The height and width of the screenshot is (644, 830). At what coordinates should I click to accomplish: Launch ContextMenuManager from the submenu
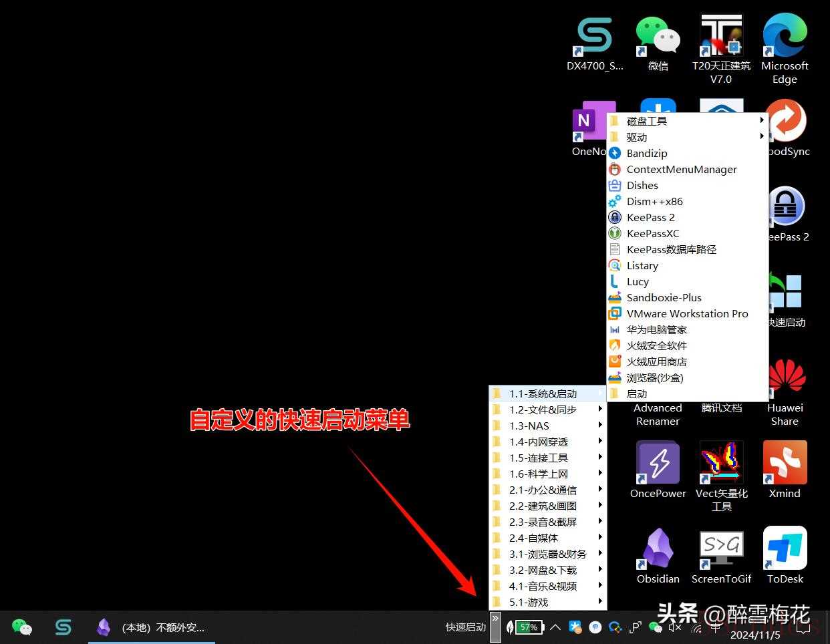click(x=688, y=169)
